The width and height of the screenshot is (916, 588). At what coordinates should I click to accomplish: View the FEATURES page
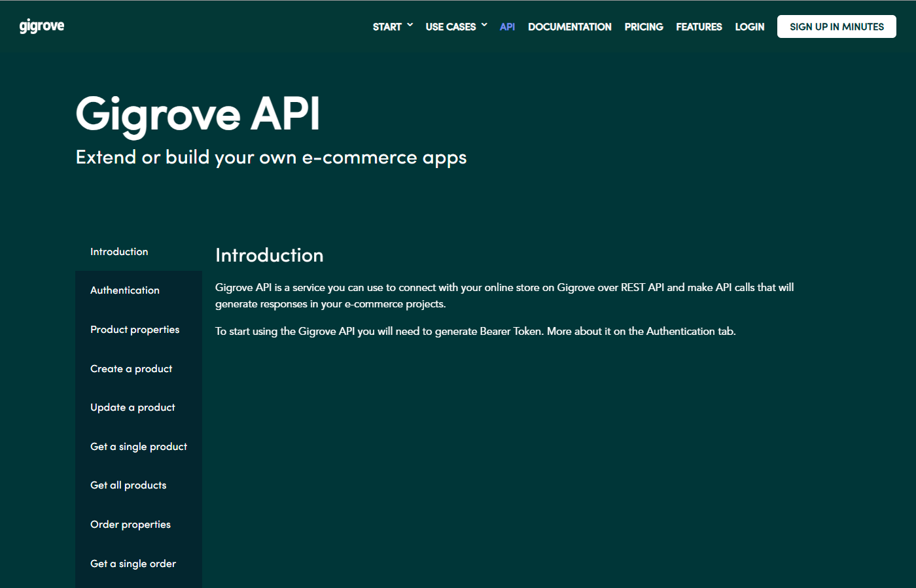[699, 27]
